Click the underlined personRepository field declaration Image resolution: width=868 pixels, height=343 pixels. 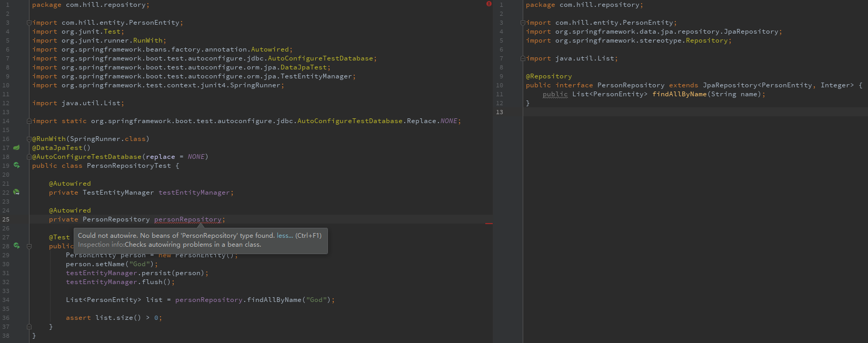[188, 219]
